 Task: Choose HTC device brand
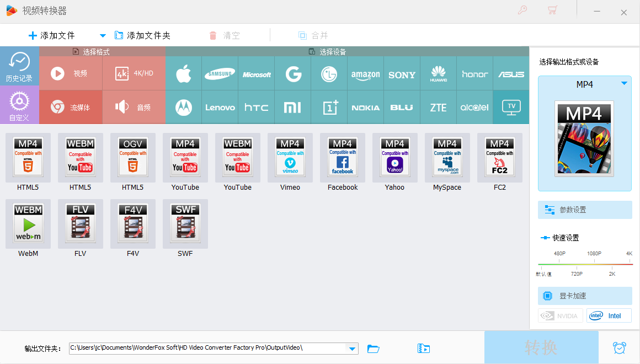[257, 108]
